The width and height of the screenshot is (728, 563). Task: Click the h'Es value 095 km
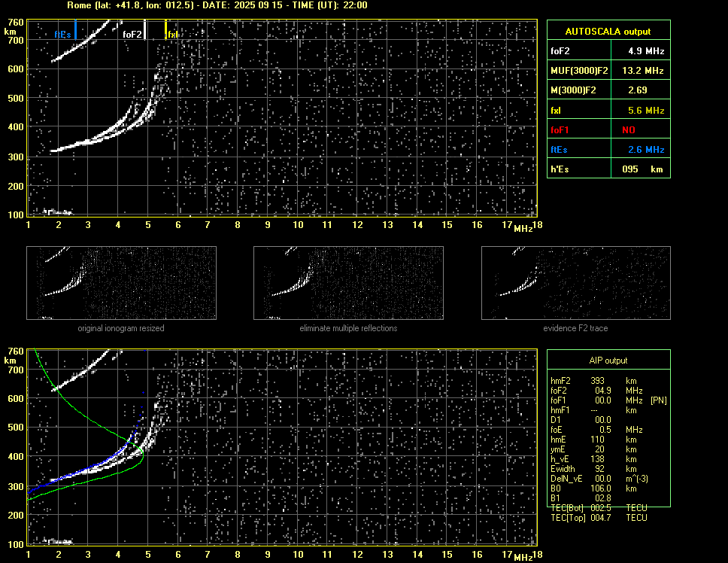pos(642,169)
